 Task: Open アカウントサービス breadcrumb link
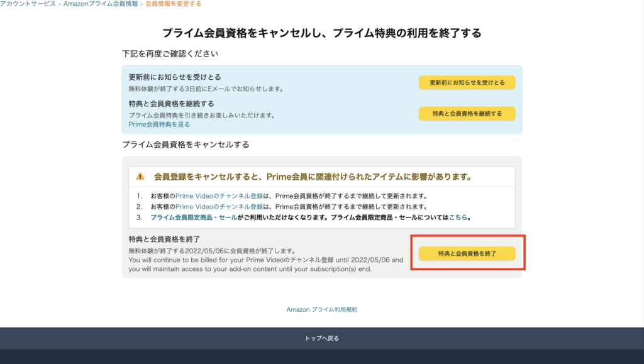tap(28, 4)
